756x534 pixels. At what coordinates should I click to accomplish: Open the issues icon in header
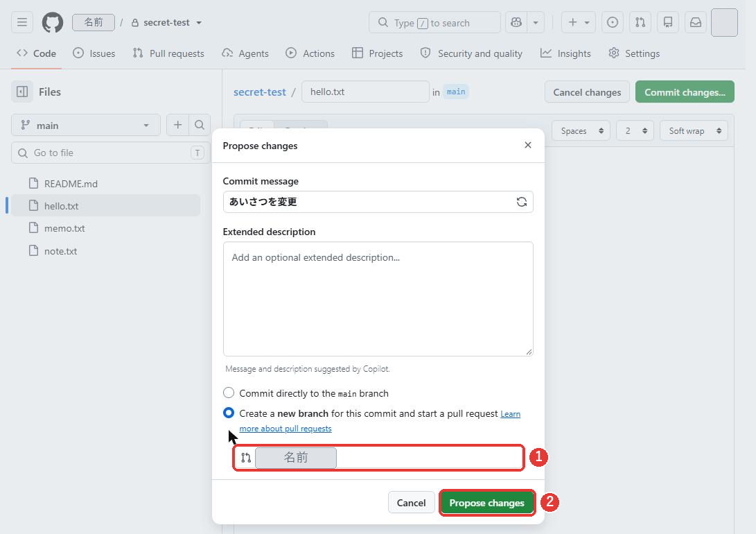coord(613,22)
